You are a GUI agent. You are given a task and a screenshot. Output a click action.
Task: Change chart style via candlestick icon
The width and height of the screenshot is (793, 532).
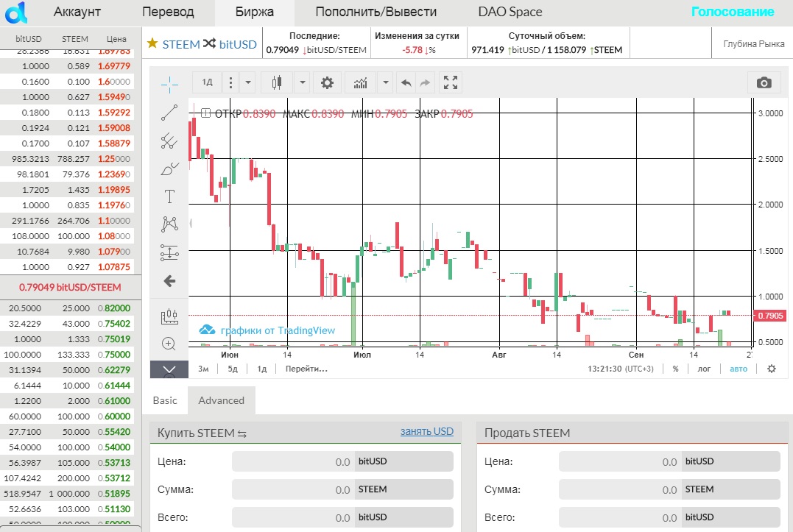(x=277, y=82)
